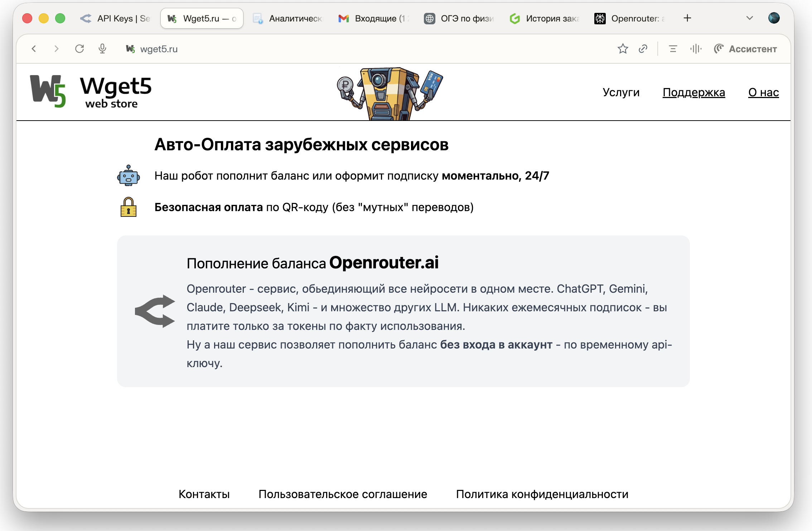Switch to the Openrouter tab
Screen dimensions: 812x531
click(630, 18)
